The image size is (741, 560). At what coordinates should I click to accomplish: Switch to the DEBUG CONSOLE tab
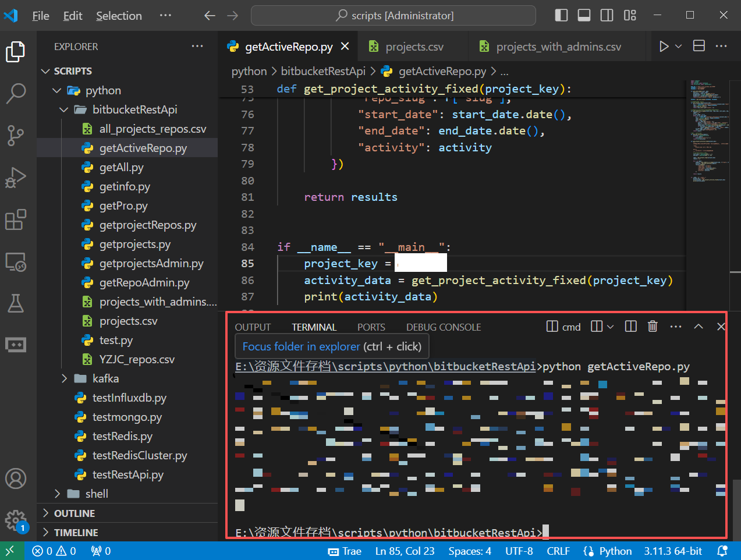444,327
